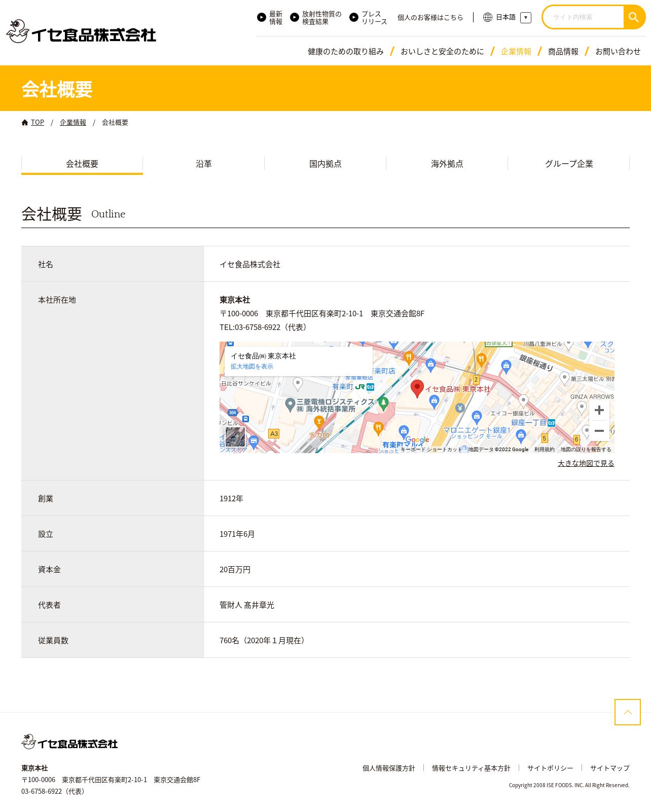Click the Google logo on the map
This screenshot has width=651, height=812.
[x=417, y=440]
